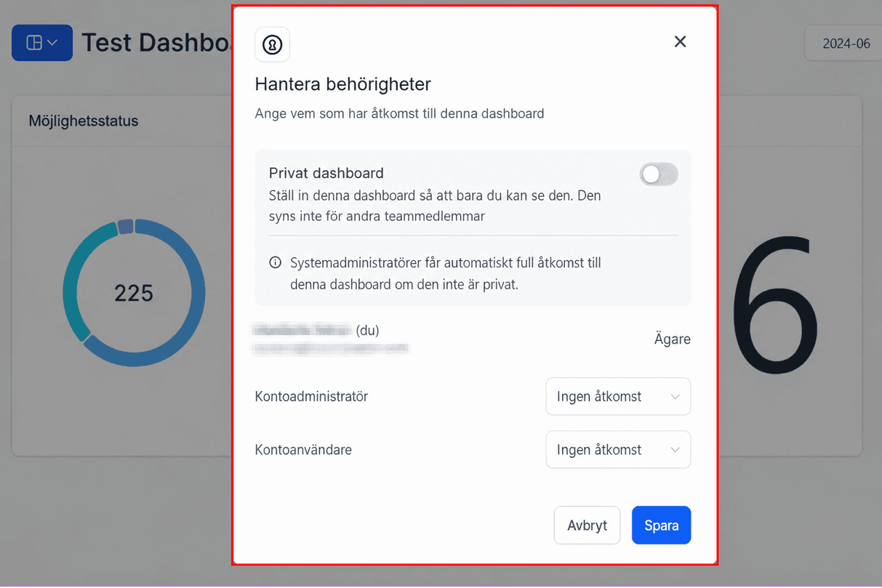Click chevron in Kontoadministratör dropdown
Image resolution: width=882 pixels, height=588 pixels.
(x=675, y=397)
